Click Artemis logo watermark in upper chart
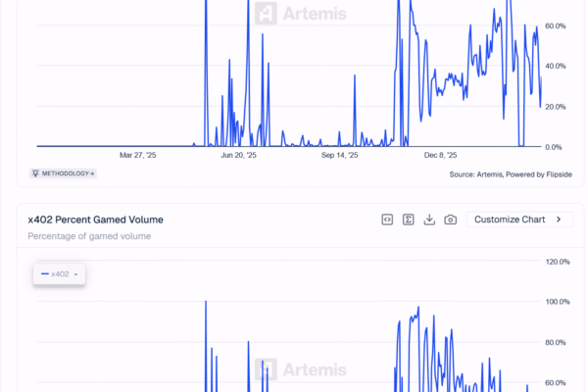The width and height of the screenshot is (588, 392). coord(294,14)
